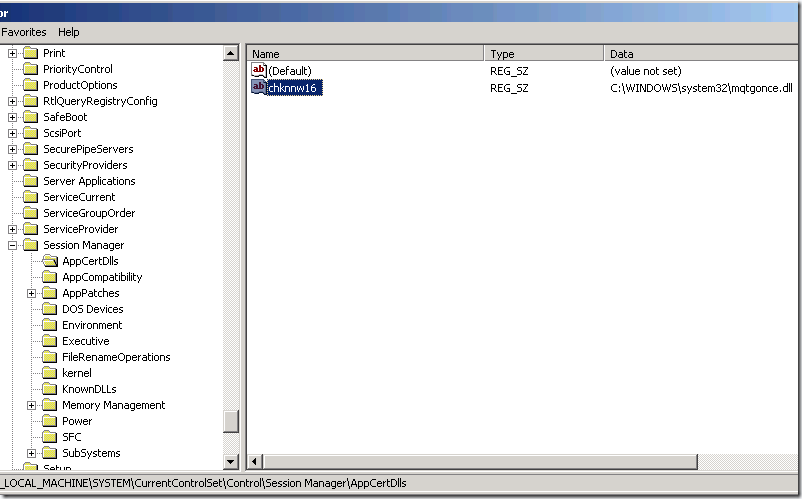
Task: Expand the SubSystems registry key
Action: tap(32, 453)
